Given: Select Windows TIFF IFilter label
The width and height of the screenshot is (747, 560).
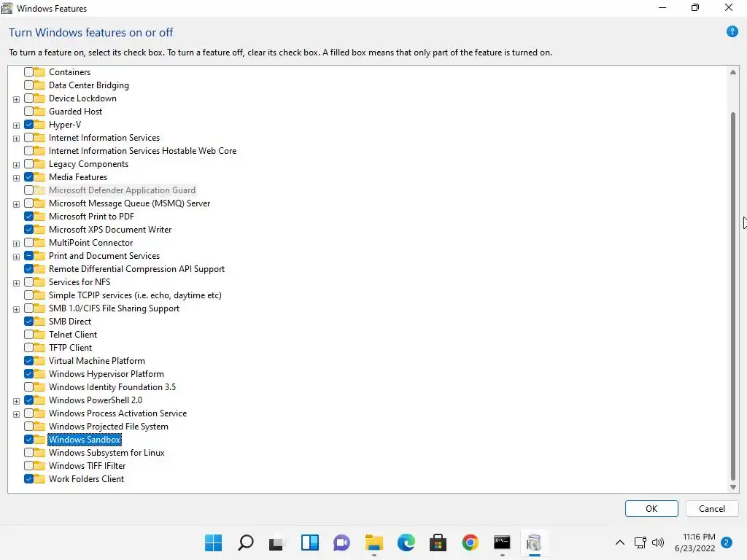Looking at the screenshot, I should (x=88, y=466).
